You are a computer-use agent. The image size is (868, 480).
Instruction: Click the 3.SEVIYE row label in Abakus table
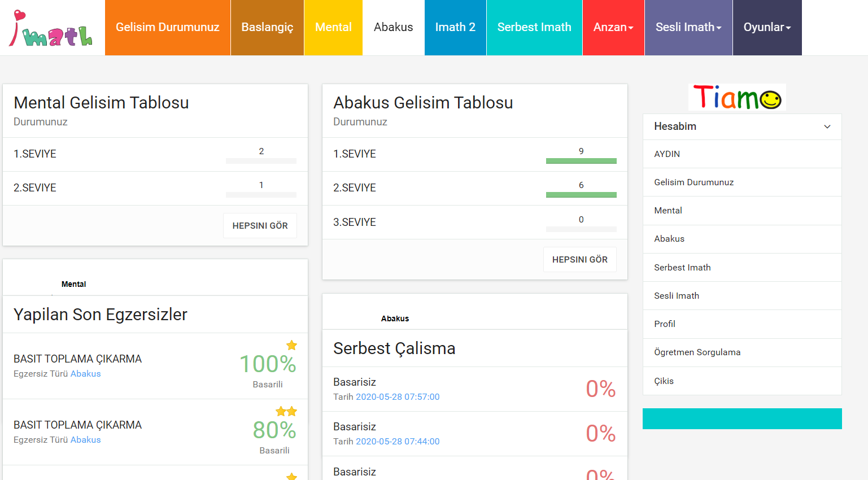355,222
